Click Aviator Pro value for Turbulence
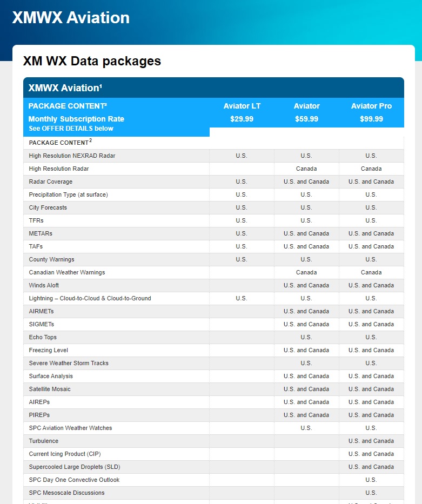This screenshot has height=504, width=422. (371, 441)
